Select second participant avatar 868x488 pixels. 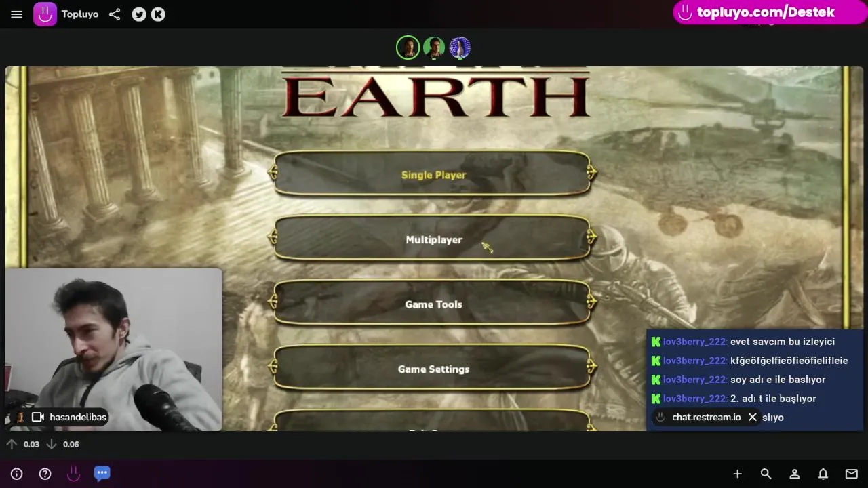(434, 47)
